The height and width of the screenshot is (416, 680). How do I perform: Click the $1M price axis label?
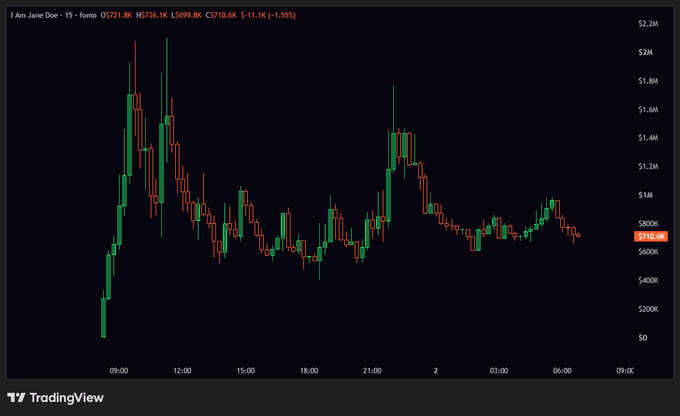(x=645, y=195)
